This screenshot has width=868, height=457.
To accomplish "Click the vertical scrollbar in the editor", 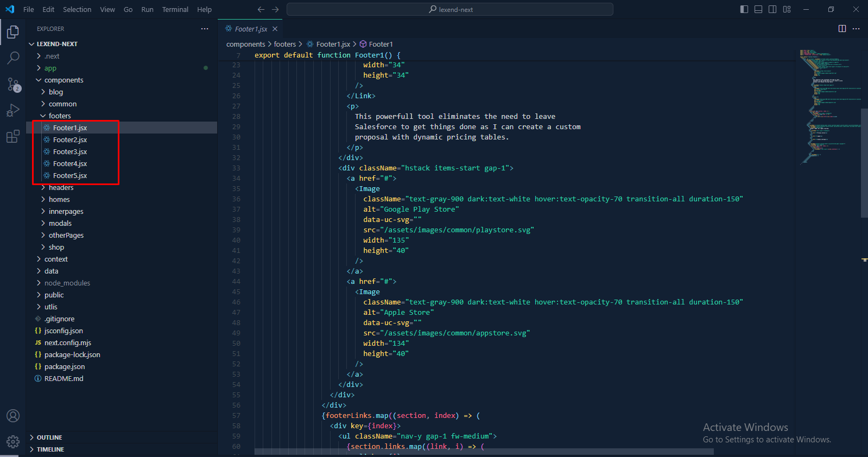I will coord(864,163).
